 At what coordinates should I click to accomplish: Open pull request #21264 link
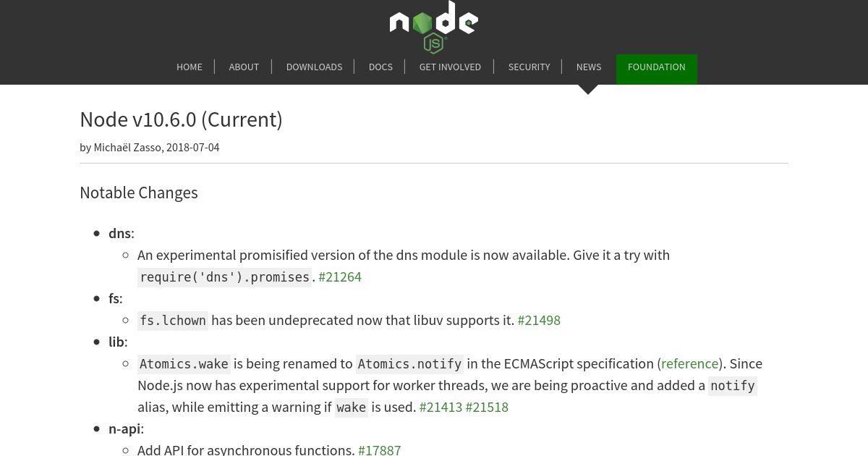click(340, 276)
